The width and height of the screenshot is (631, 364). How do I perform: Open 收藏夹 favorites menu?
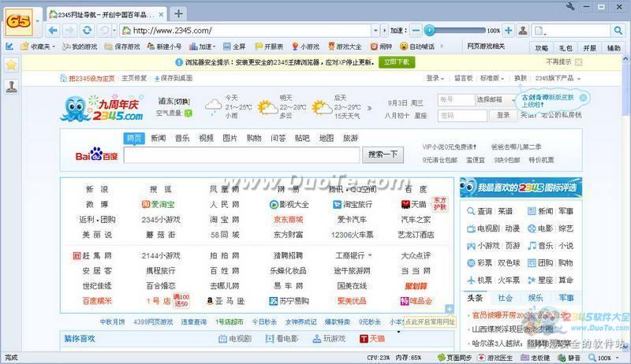click(37, 46)
